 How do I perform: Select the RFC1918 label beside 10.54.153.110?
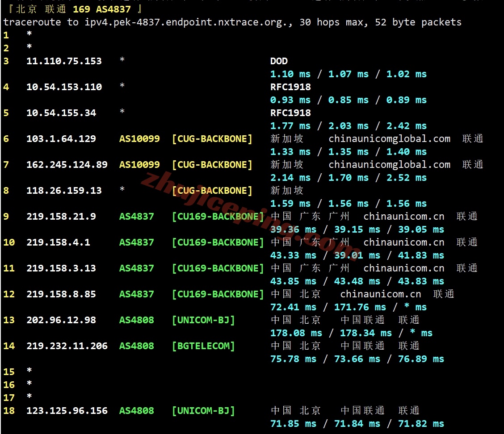coord(290,87)
